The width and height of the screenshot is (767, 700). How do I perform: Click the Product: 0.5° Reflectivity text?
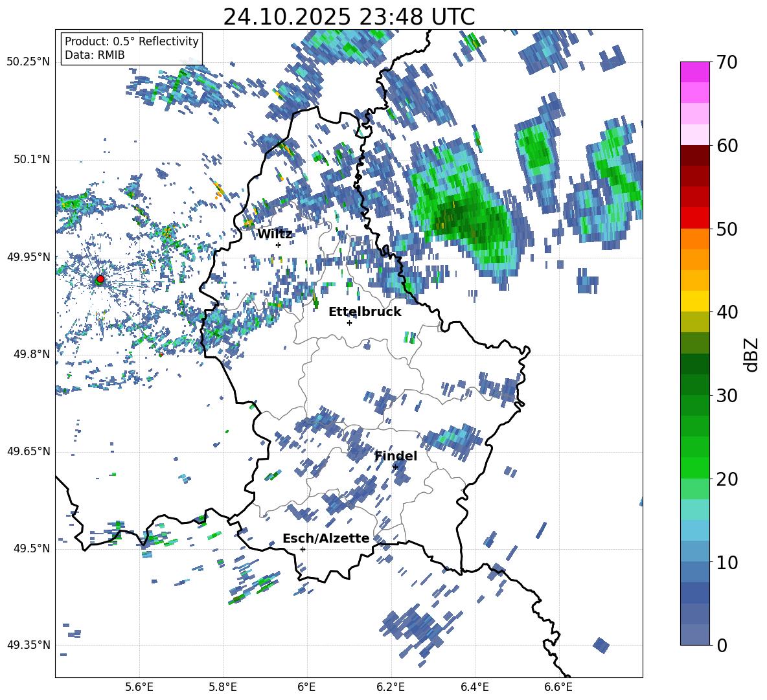click(x=132, y=41)
